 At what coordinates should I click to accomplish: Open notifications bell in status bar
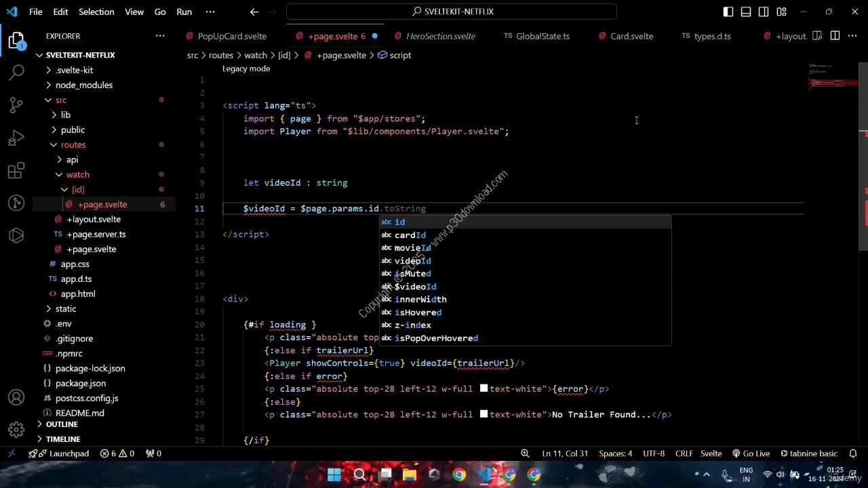853,453
